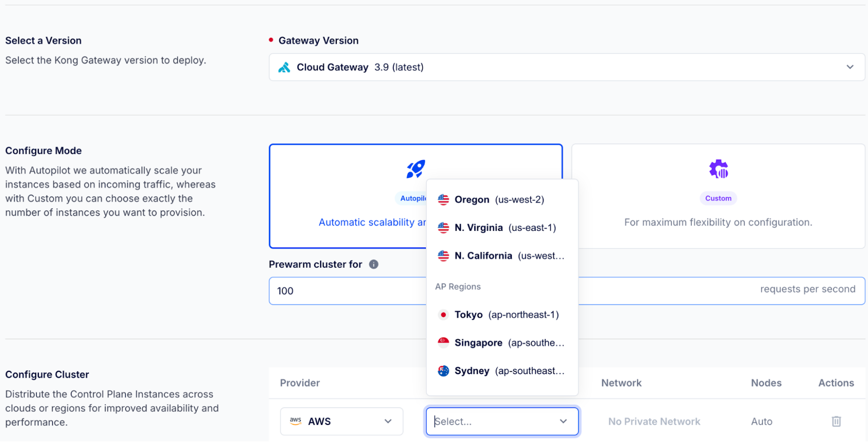Select the Custom configuration mode card
This screenshot has height=442, width=868.
[718, 196]
